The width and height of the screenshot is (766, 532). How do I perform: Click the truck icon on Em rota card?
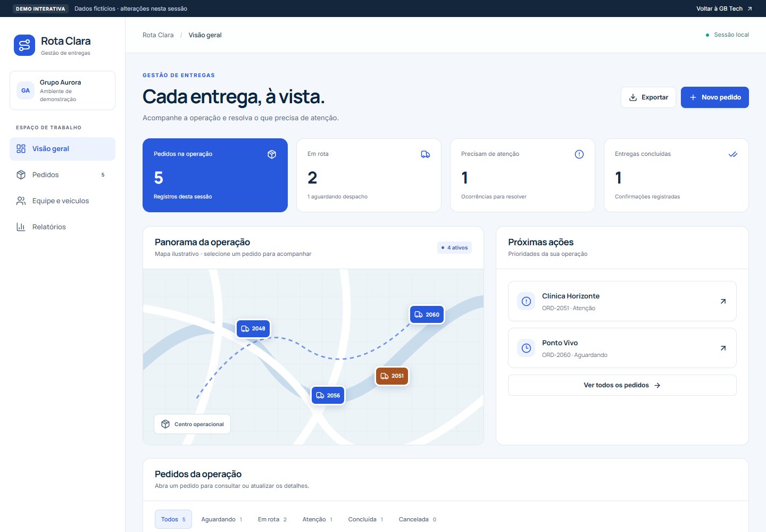(x=426, y=154)
